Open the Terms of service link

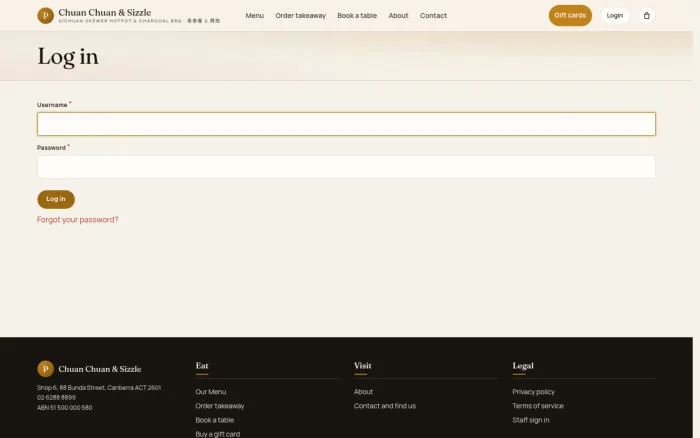pyautogui.click(x=538, y=406)
